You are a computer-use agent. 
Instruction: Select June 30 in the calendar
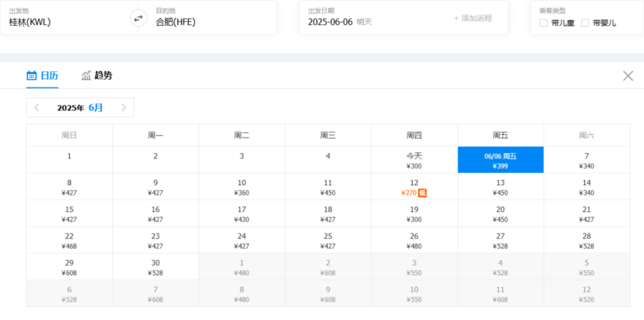[156, 267]
